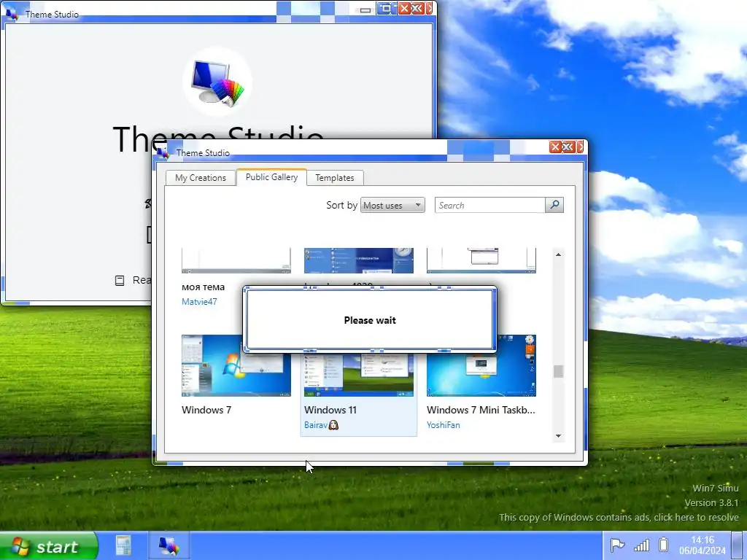
Task: Expand the Sort by Most uses dropdown
Action: (392, 205)
